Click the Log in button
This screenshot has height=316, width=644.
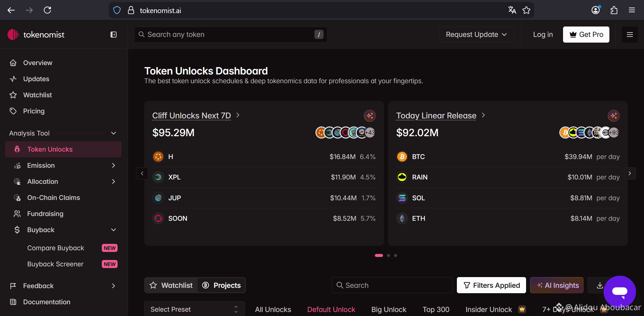click(x=543, y=35)
